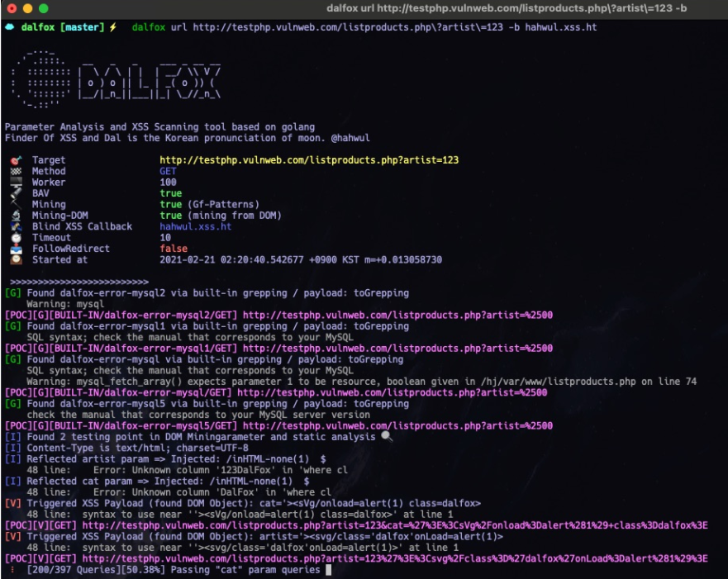This screenshot has width=728, height=579.
Task: Click the 'GET' method value
Action: pos(168,171)
